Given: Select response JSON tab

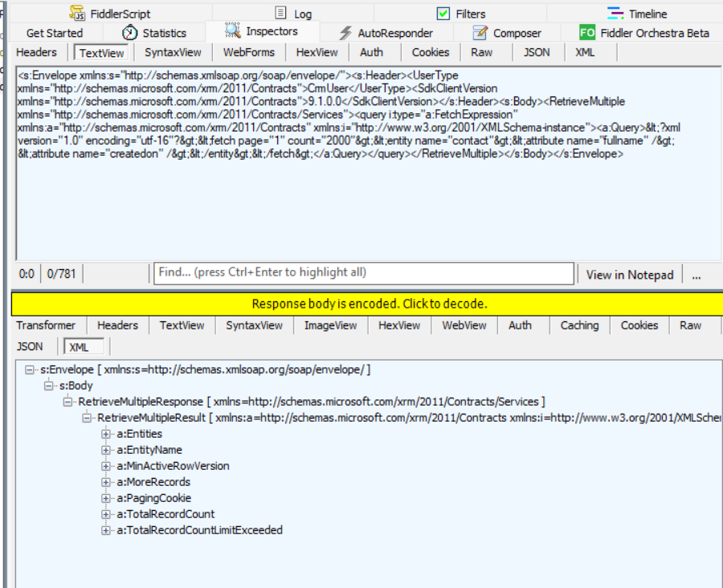Looking at the screenshot, I should coord(30,347).
